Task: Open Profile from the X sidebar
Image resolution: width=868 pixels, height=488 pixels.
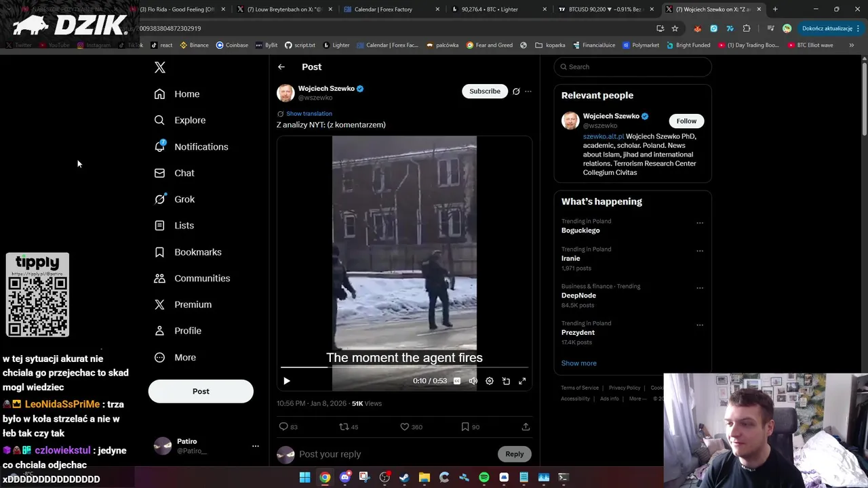Action: click(178, 331)
